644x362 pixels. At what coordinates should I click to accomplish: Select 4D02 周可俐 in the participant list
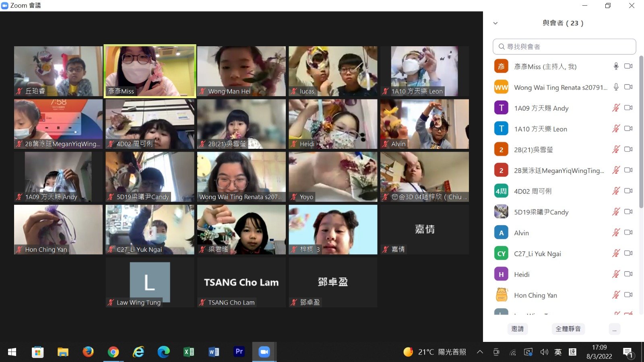pos(533,191)
